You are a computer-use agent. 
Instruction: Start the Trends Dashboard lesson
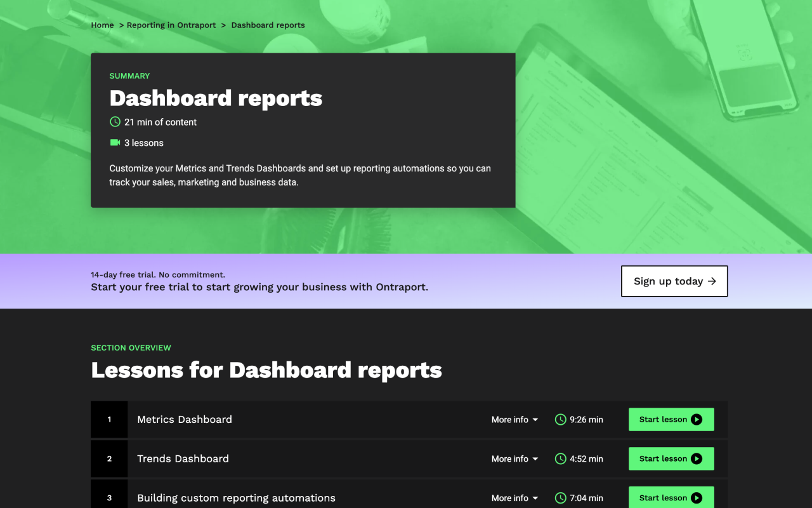pos(671,459)
